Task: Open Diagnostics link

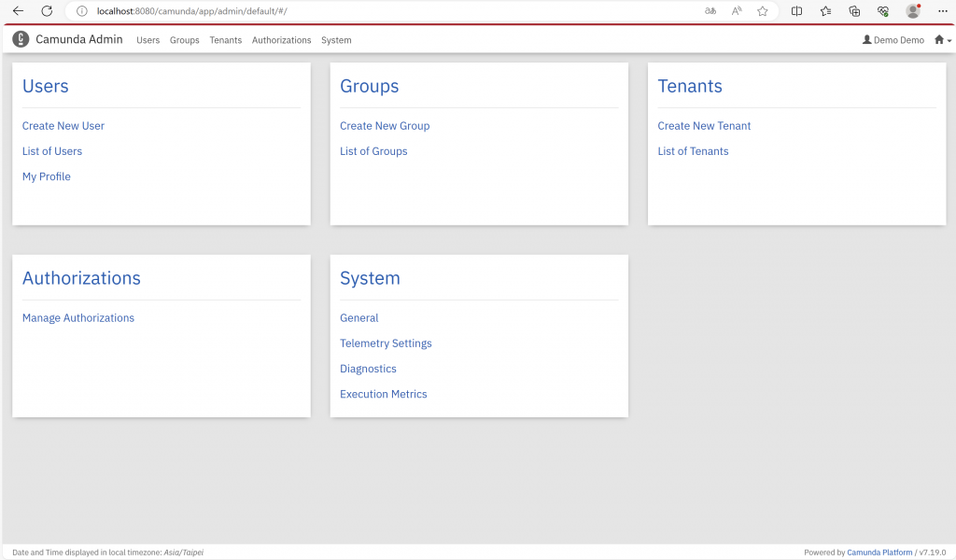Action: click(368, 369)
